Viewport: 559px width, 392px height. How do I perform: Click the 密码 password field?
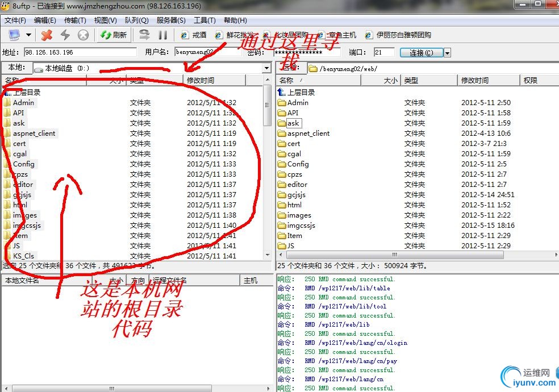(307, 52)
